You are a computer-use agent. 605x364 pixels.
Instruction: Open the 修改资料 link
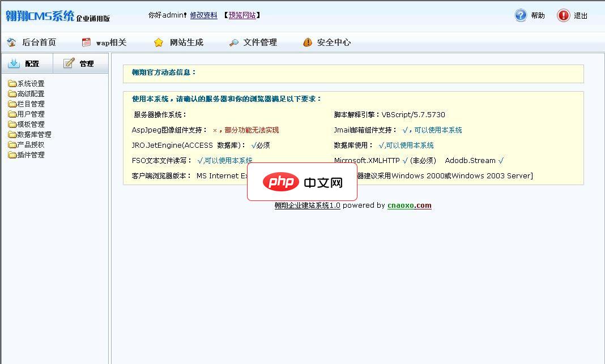coord(204,15)
